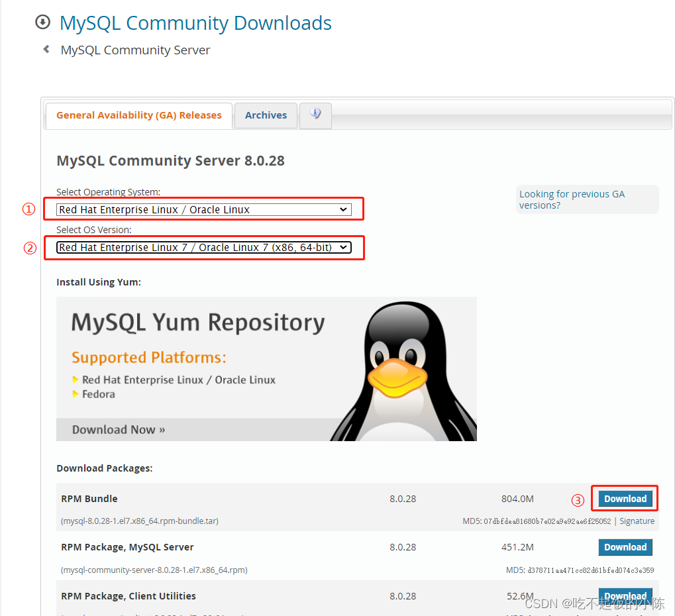The image size is (675, 616).
Task: Click the Install Using Yum label
Action: [x=99, y=282]
